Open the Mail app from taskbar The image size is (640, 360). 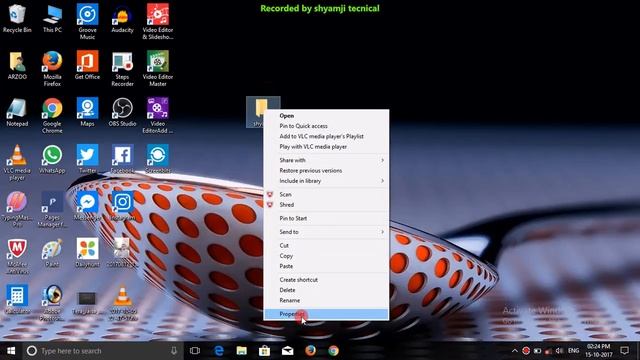click(x=287, y=351)
